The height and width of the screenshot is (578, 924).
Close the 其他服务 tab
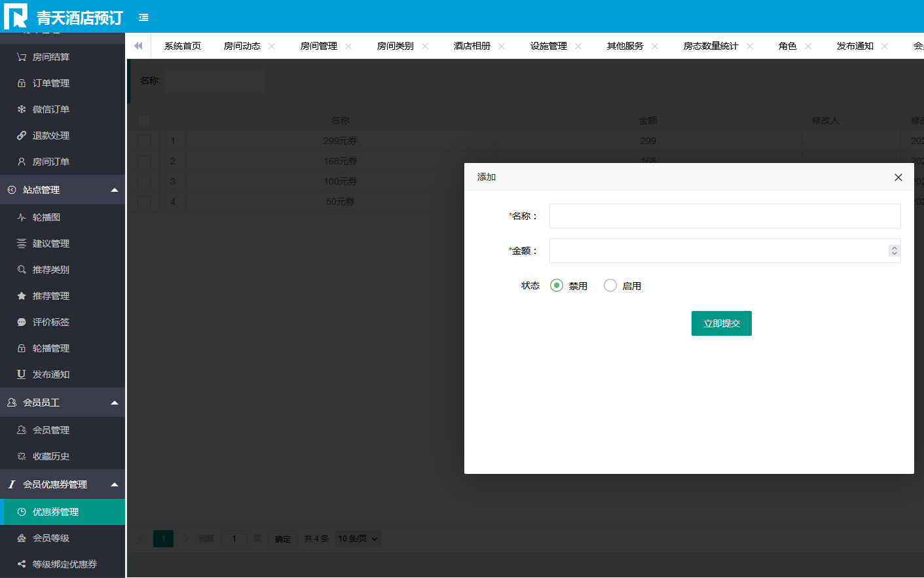click(655, 46)
